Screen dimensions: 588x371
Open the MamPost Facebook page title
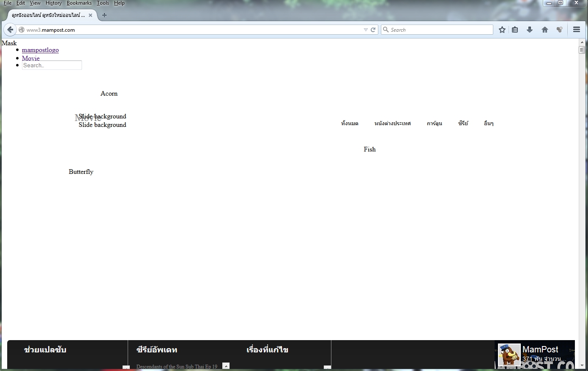(540, 349)
